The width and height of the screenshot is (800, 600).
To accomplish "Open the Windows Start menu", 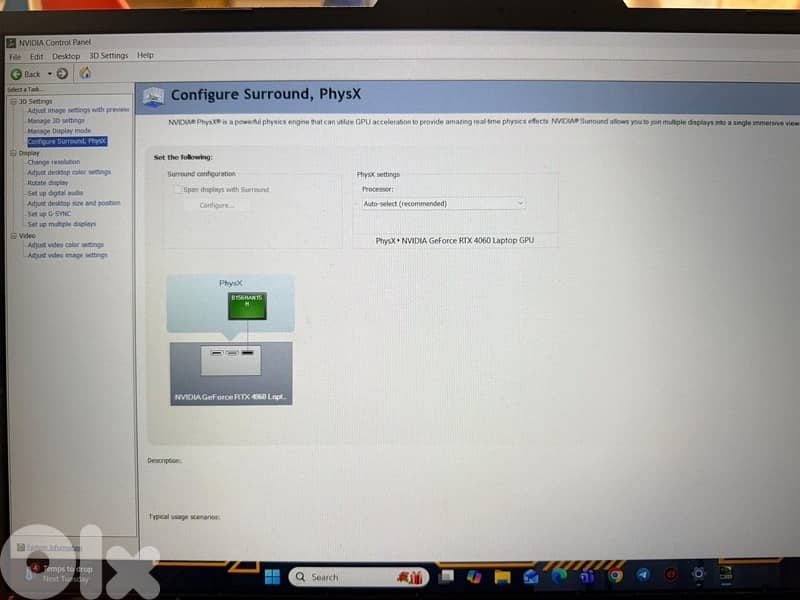I will 271,577.
